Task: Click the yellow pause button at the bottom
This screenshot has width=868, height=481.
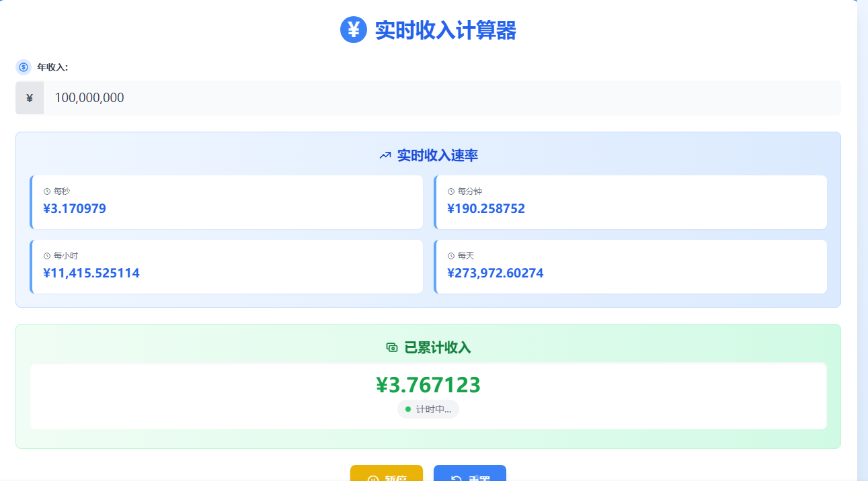Action: 387,473
